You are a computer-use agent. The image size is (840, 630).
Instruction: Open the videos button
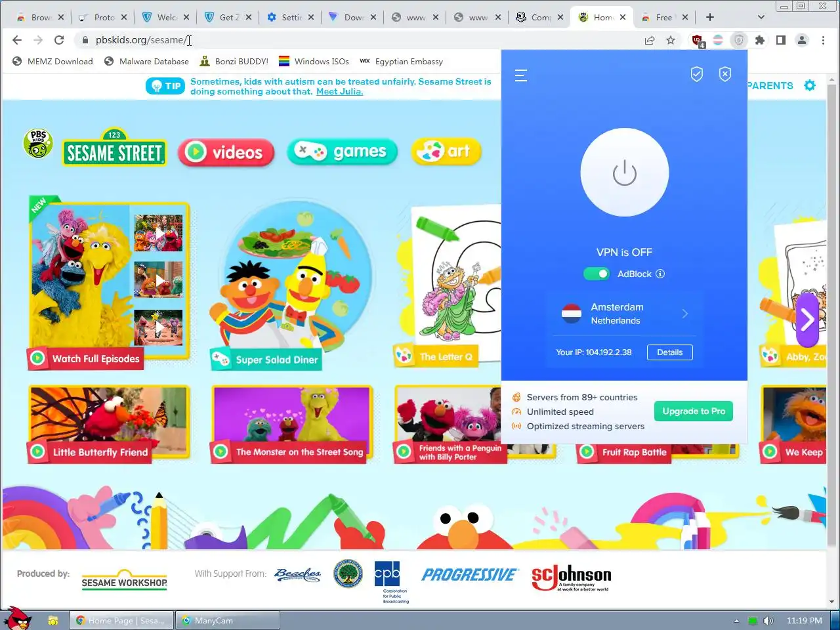coord(226,152)
